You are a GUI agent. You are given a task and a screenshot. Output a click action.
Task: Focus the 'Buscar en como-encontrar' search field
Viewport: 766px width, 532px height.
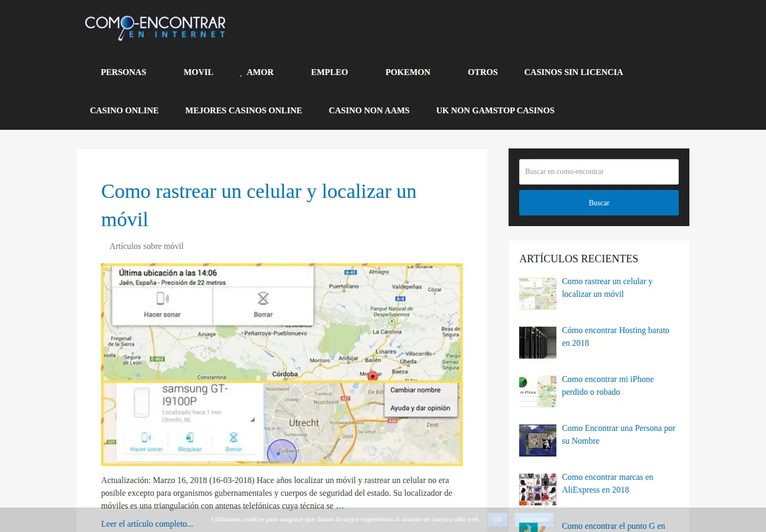599,172
